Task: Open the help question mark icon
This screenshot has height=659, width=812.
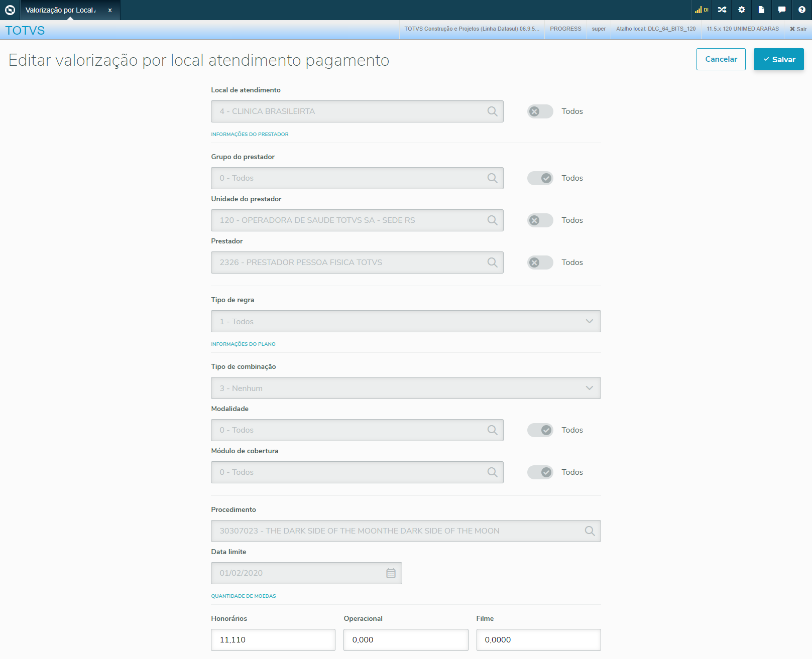Action: (802, 10)
